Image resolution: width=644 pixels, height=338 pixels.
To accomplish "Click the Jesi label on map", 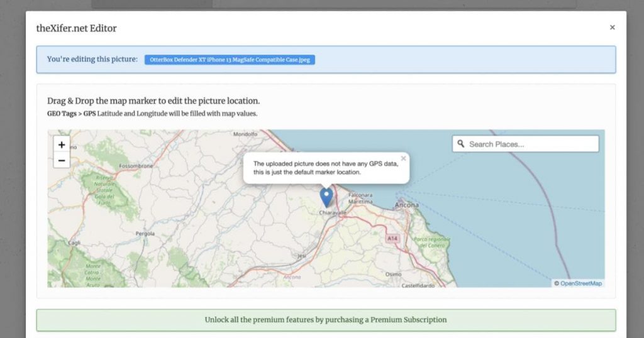I will (x=302, y=256).
